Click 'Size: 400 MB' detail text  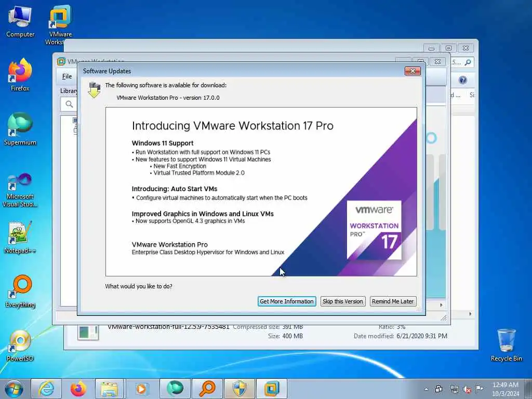point(285,336)
